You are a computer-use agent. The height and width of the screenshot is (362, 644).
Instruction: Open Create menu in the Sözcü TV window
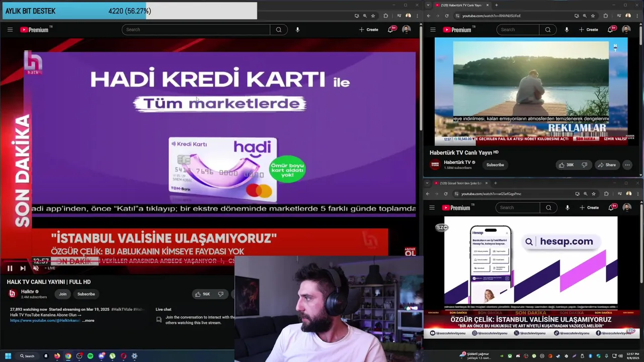(589, 208)
